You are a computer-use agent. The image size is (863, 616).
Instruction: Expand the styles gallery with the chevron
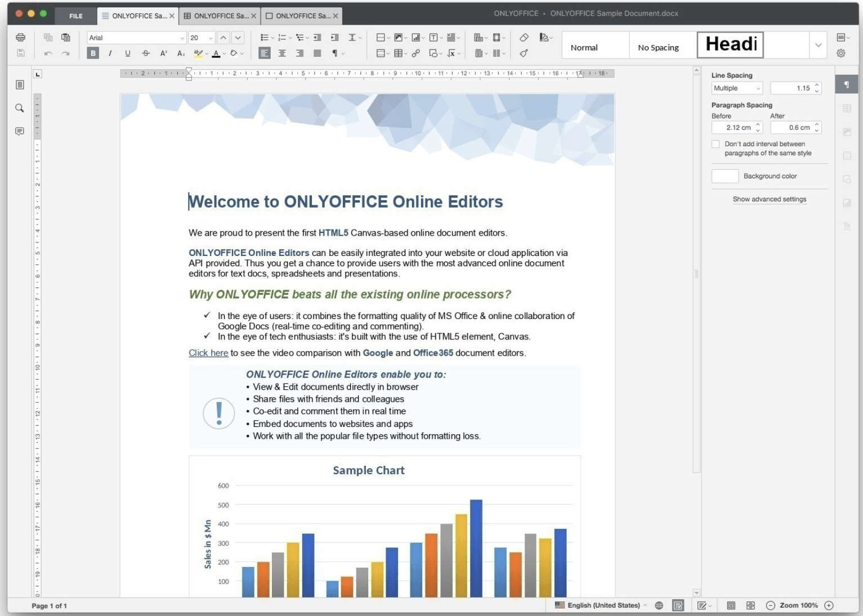click(818, 45)
